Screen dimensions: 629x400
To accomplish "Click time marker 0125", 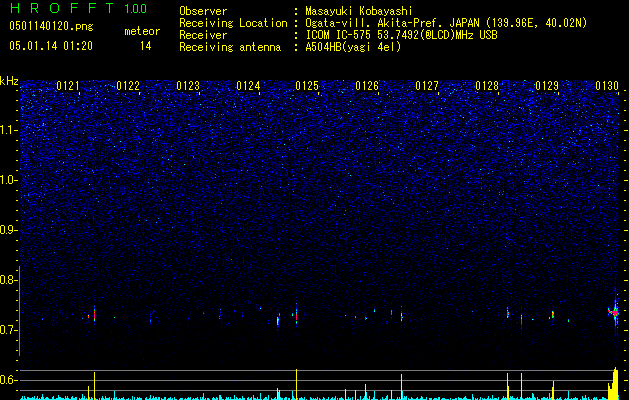I will pos(307,86).
